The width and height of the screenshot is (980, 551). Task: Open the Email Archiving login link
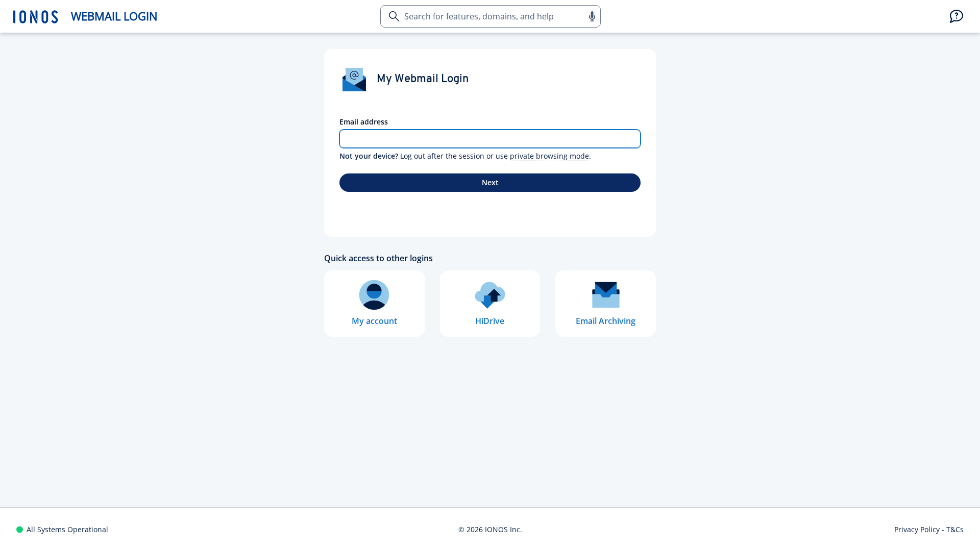click(606, 304)
